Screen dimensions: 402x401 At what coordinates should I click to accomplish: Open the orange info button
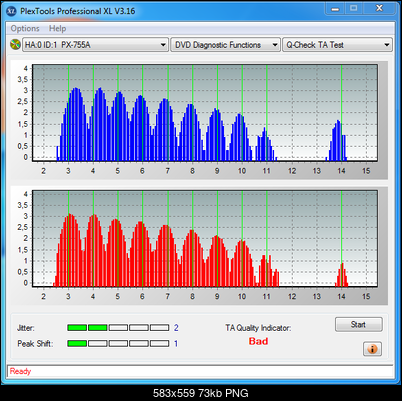point(372,349)
